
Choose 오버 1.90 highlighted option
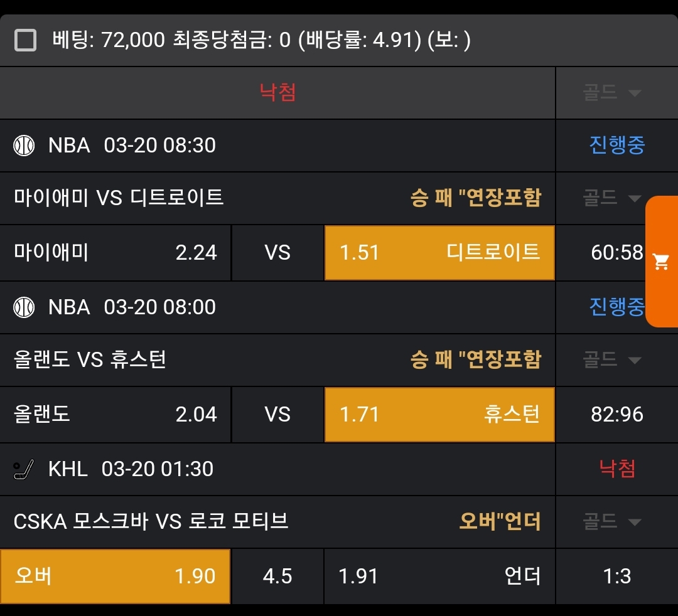coord(116,576)
